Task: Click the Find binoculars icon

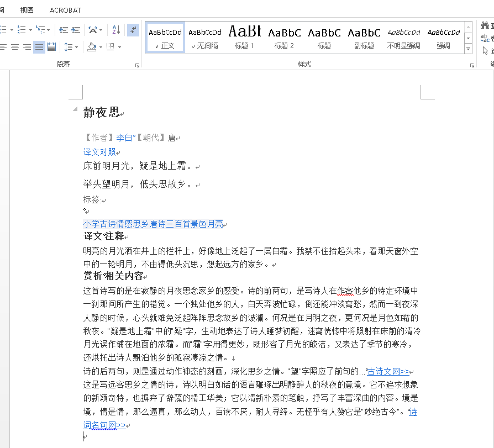Action: point(485,26)
